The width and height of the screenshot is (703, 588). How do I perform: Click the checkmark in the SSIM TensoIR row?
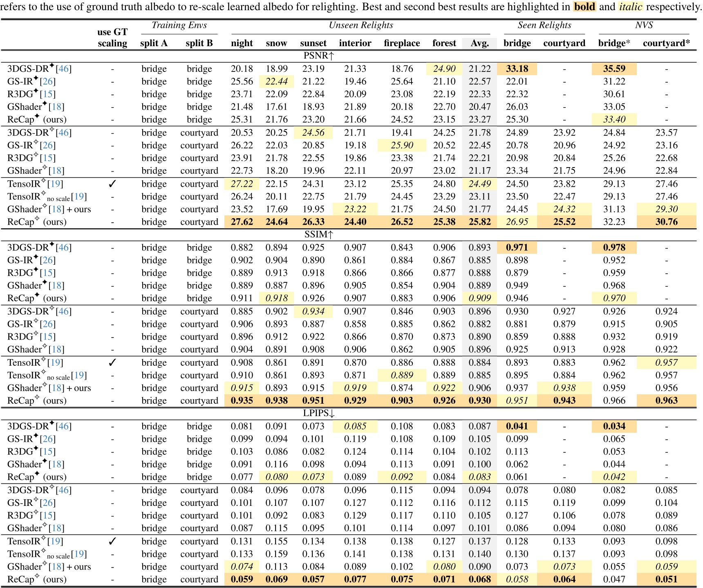click(112, 362)
